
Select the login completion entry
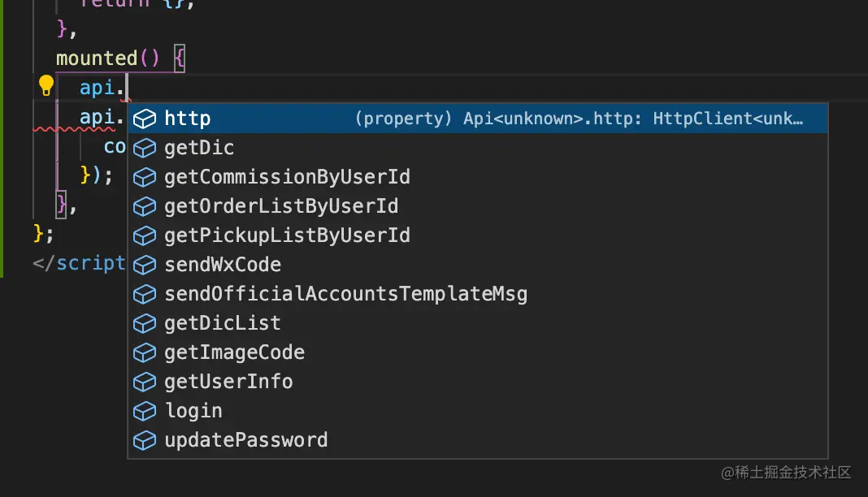[x=193, y=411]
